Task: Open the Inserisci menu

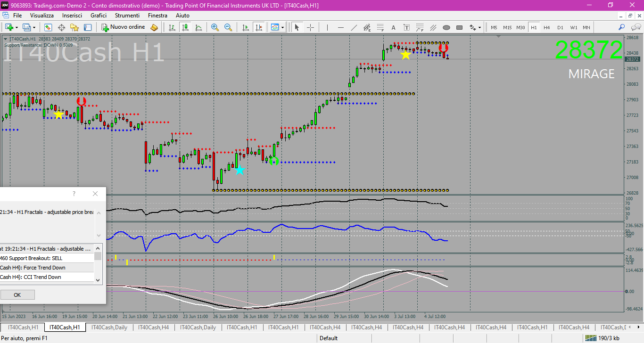Action: (72, 16)
